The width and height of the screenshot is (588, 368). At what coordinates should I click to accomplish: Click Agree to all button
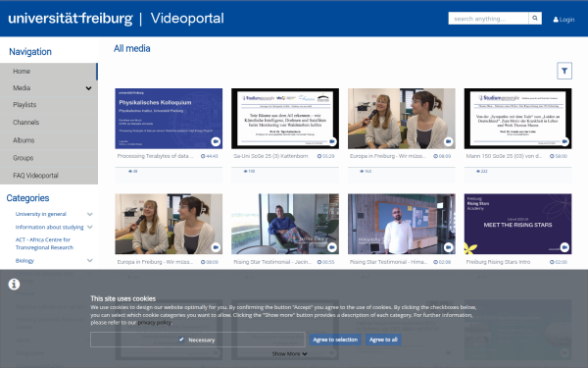click(x=383, y=340)
